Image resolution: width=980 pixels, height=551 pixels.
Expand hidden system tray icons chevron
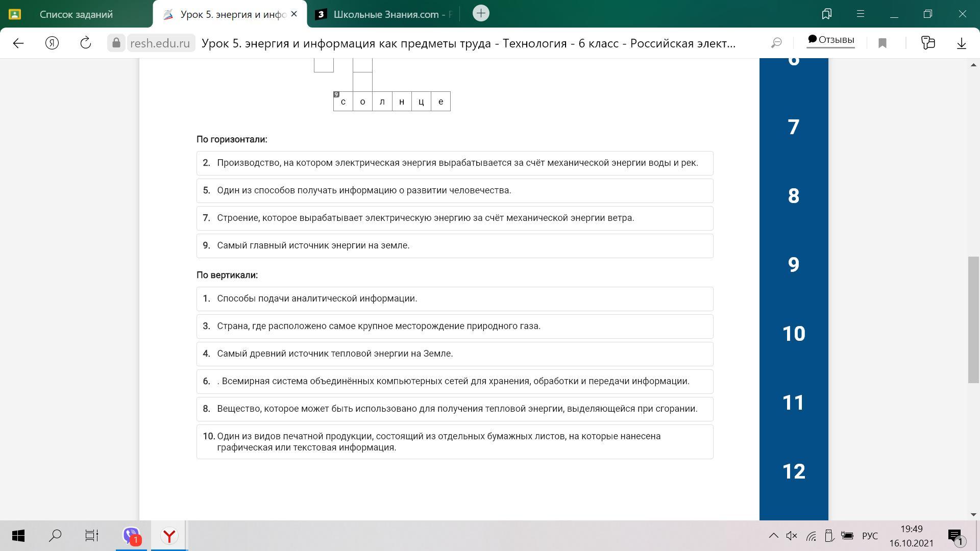773,536
